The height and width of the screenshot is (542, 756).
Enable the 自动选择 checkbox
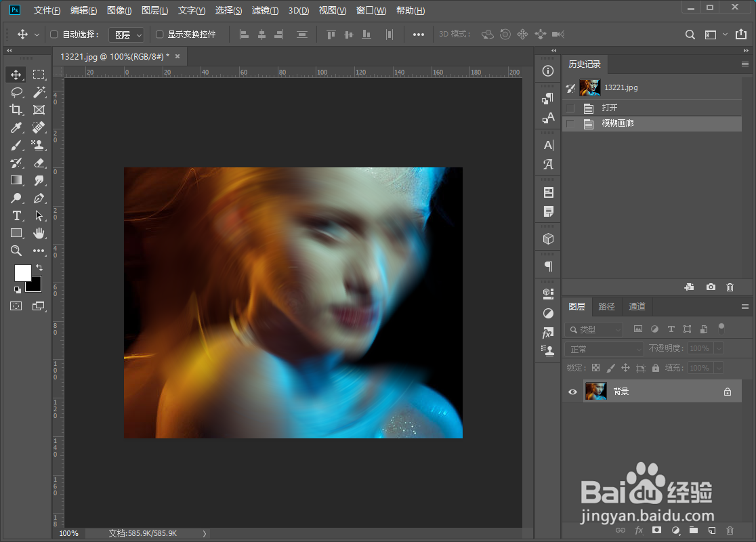click(54, 35)
